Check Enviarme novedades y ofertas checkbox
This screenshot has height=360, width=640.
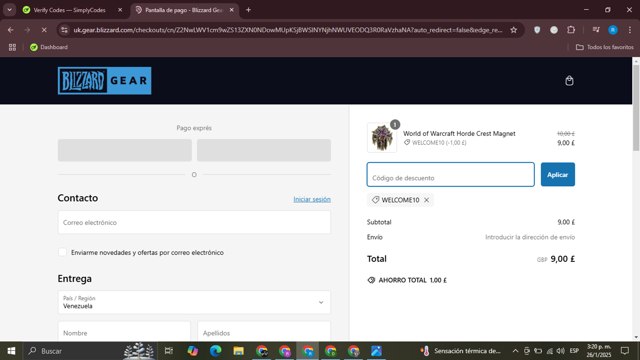point(62,252)
